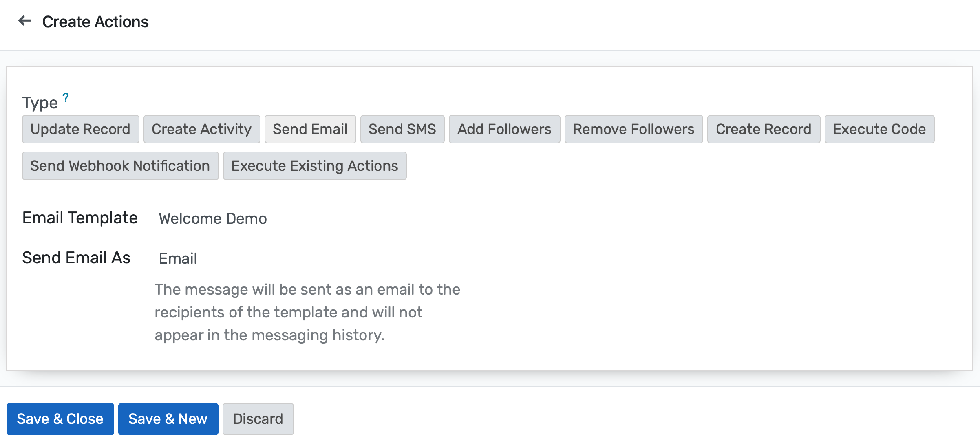Screen dimensions: 980x445
Task: Discard the current action changes
Action: click(x=258, y=419)
